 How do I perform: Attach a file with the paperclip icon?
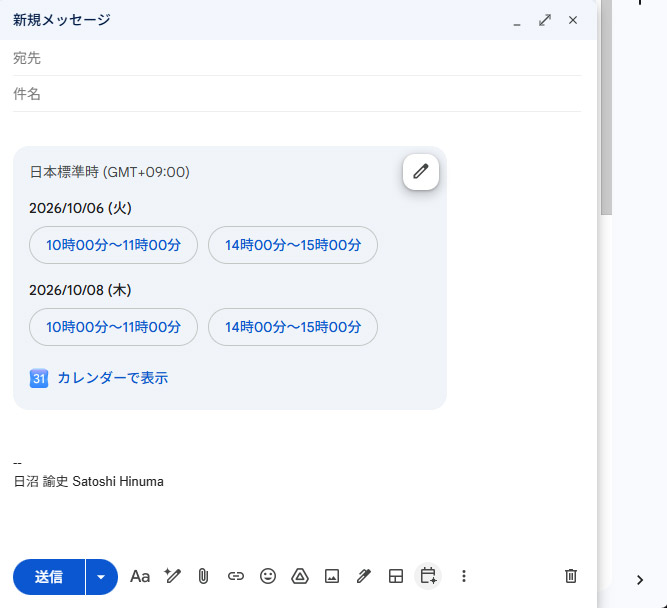203,577
